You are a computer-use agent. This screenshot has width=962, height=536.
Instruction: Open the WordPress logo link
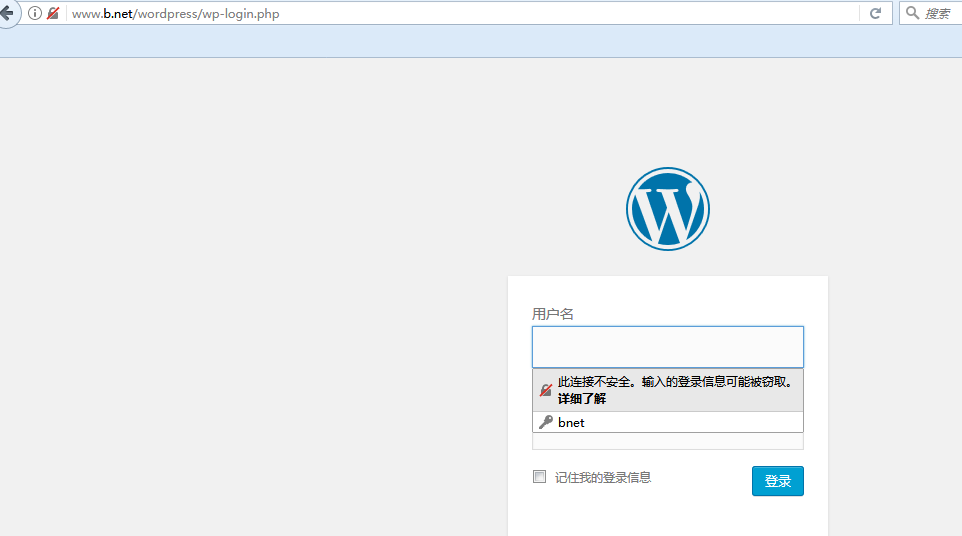pos(668,209)
